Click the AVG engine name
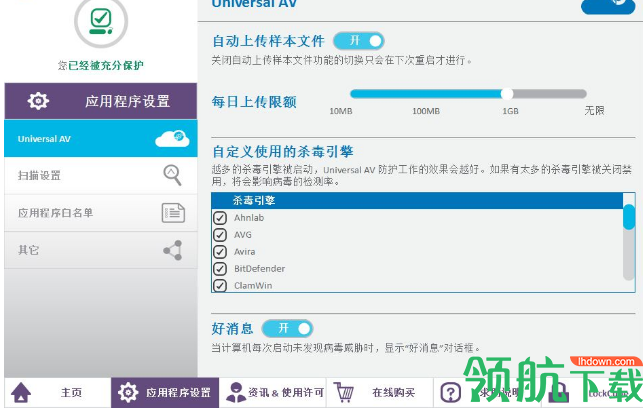 pyautogui.click(x=243, y=235)
